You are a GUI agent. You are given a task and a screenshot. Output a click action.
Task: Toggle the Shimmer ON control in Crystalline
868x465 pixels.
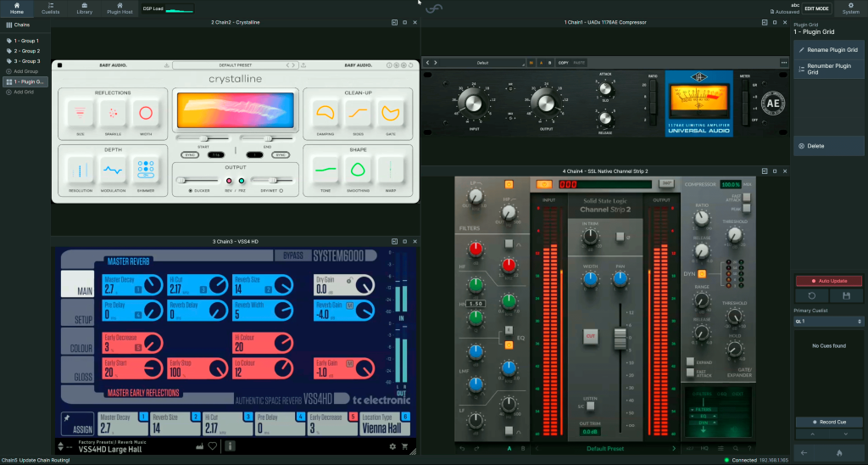click(146, 175)
